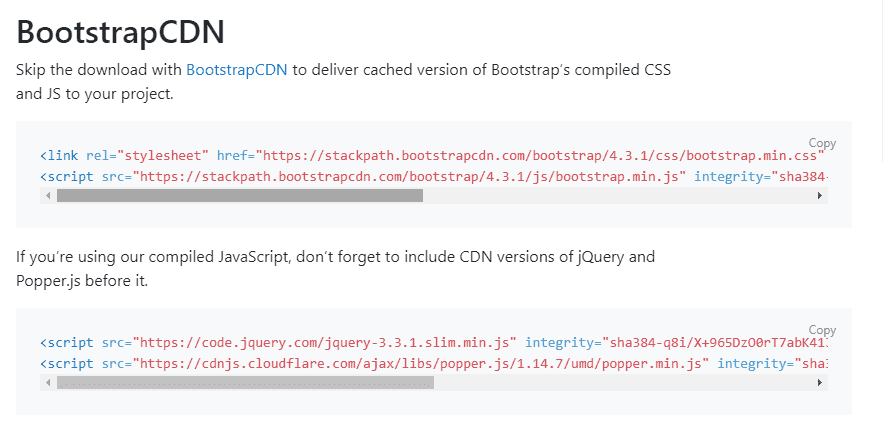This screenshot has height=427, width=884.
Task: Click the bootstrap.min.js script URL in code
Action: [409, 177]
